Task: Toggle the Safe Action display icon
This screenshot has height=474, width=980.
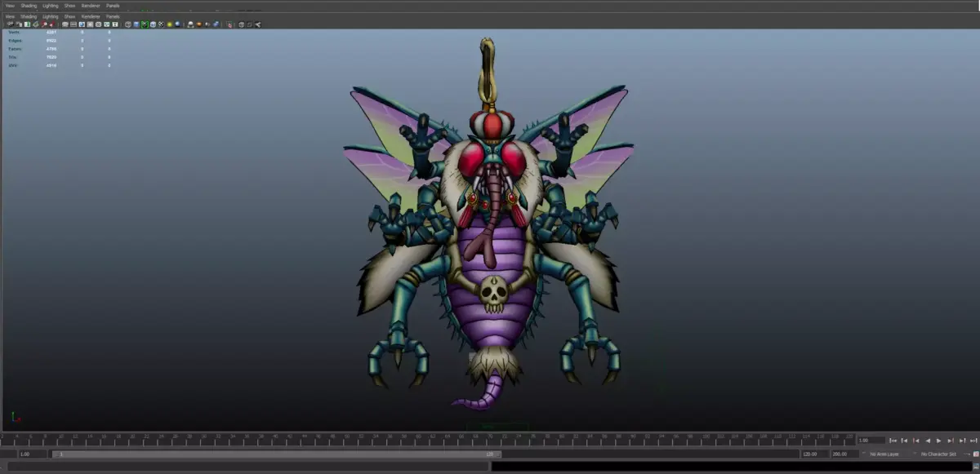Action: coord(107,24)
